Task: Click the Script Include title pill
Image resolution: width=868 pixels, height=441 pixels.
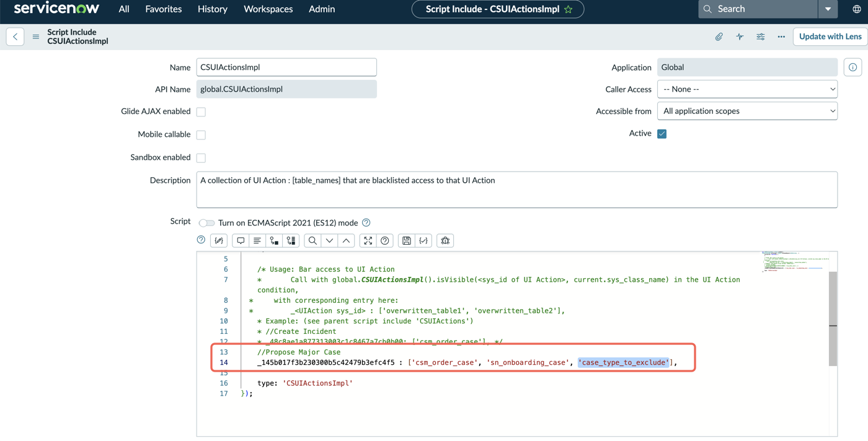Action: coord(498,9)
